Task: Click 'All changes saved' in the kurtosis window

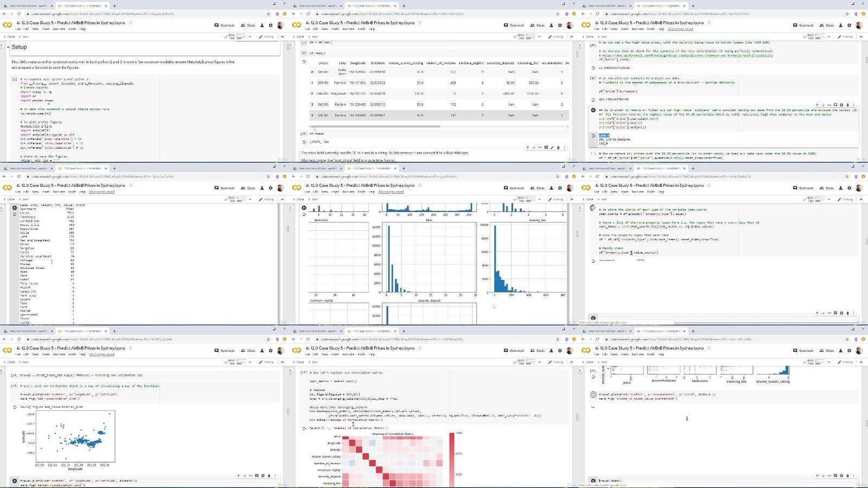Action: tap(680, 29)
